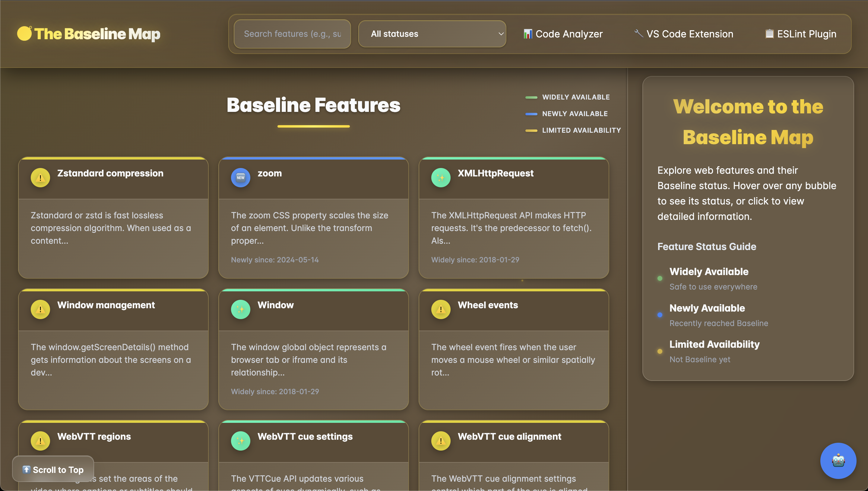Image resolution: width=868 pixels, height=491 pixels.
Task: Click warning icon on WebVTT cue alignment card
Action: pyautogui.click(x=440, y=441)
